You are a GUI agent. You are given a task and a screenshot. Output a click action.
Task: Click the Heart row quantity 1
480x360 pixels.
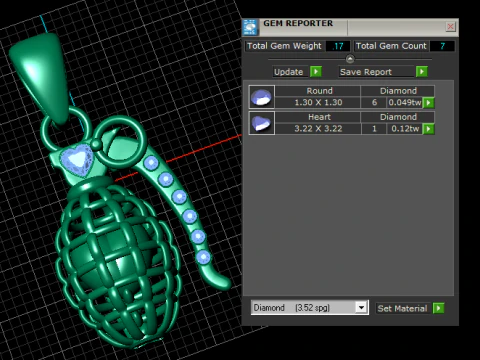pos(374,129)
